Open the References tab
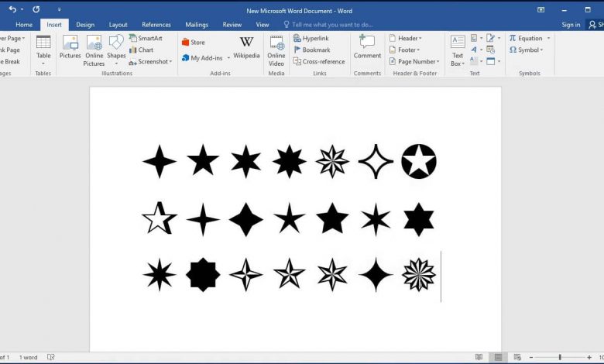Screen dimensions: 604x364 pyautogui.click(x=156, y=25)
